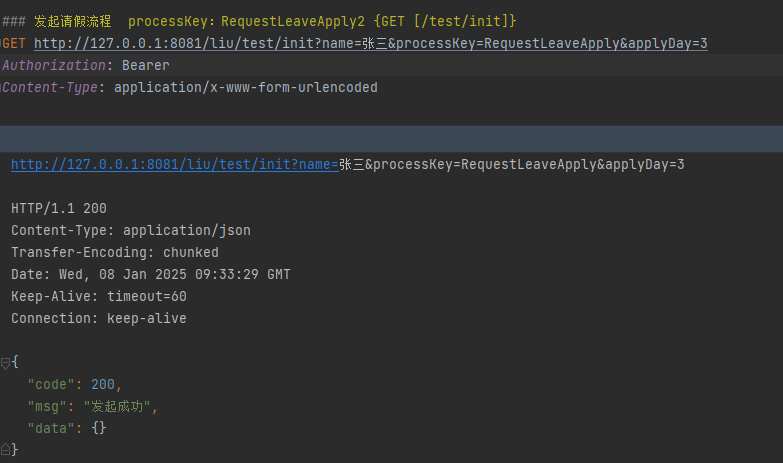Screen dimensions: 783x463
Task: Click the Date response header line
Action: coord(151,274)
